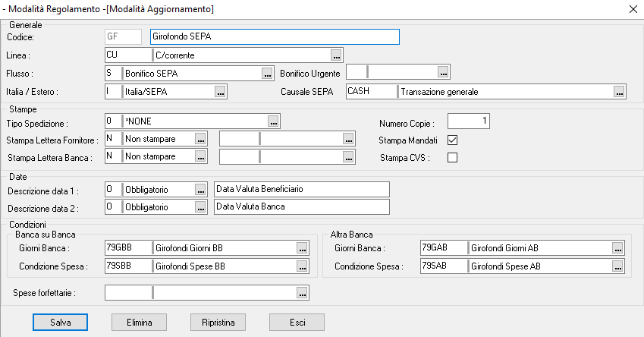This screenshot has height=337, width=644.
Task: Open Tipo Spedizione lookup button
Action: tap(274, 121)
